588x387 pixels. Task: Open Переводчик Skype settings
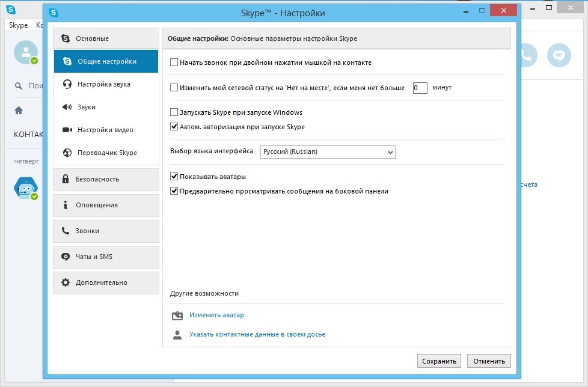coord(106,153)
